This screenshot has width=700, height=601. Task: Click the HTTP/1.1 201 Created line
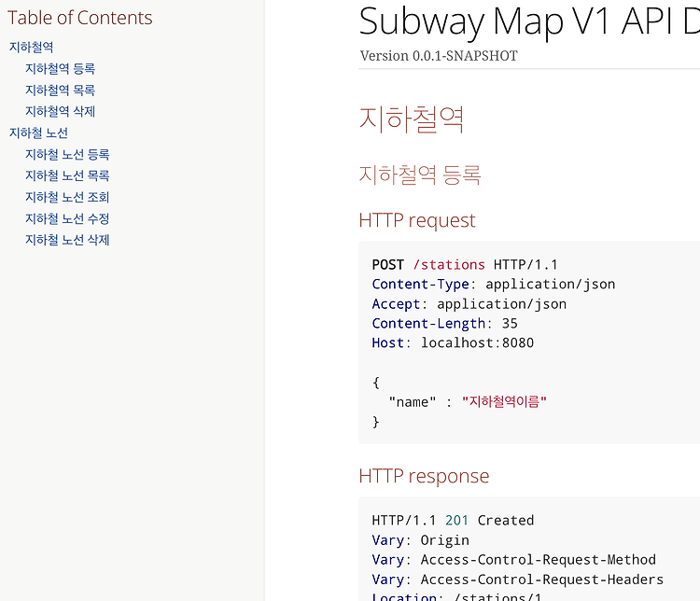[x=453, y=521]
